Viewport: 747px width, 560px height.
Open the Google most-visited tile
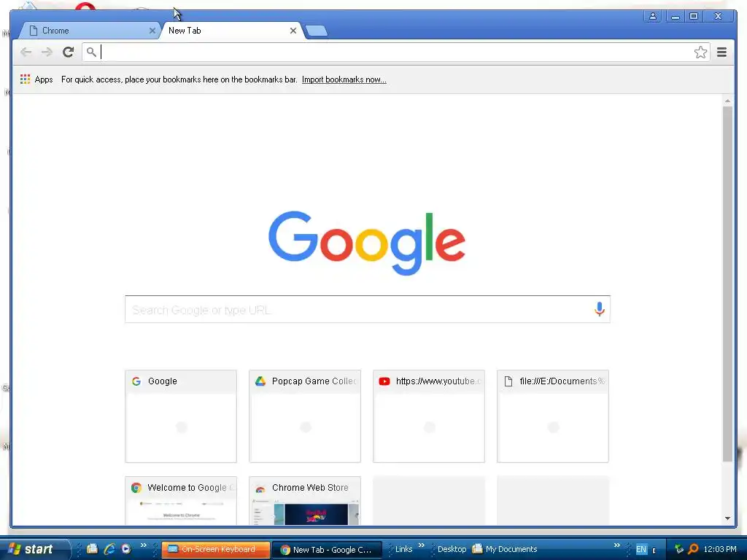181,416
